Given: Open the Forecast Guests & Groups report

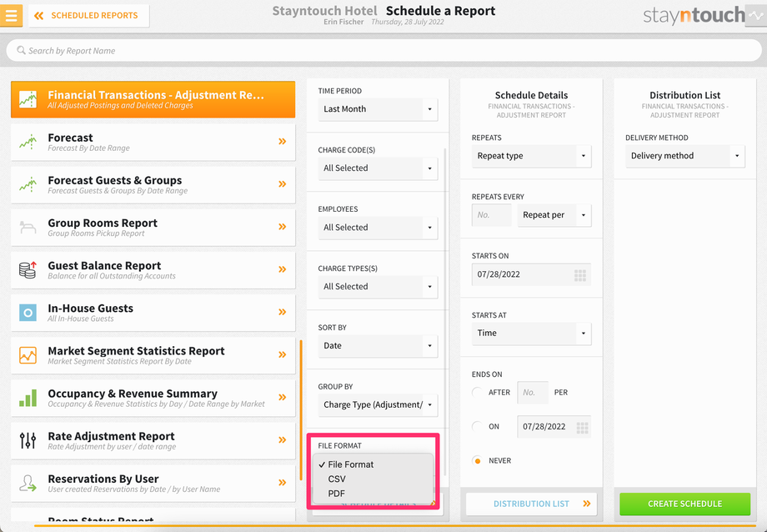Looking at the screenshot, I should [153, 184].
